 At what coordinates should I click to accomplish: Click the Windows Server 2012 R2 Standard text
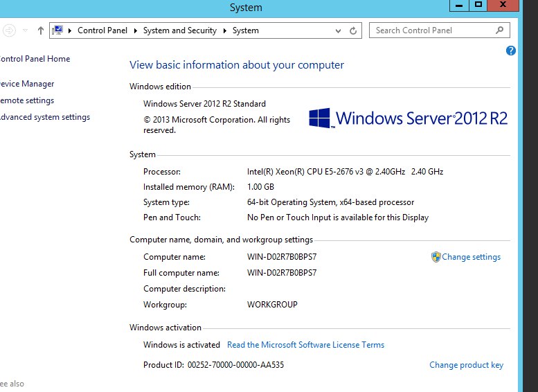click(204, 104)
